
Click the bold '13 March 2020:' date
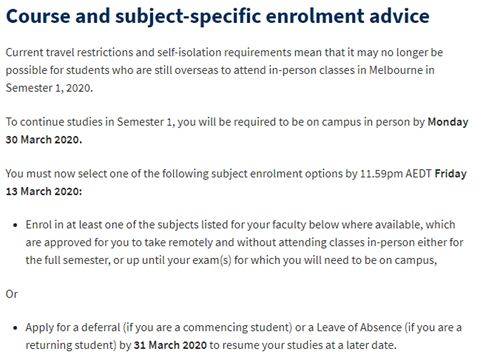coord(44,192)
